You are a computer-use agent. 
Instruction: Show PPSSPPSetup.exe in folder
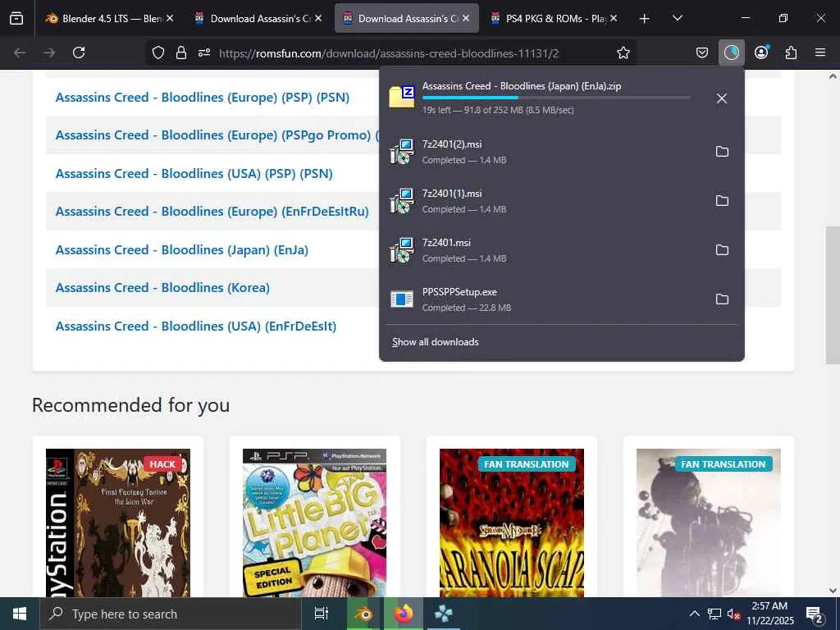pos(722,299)
